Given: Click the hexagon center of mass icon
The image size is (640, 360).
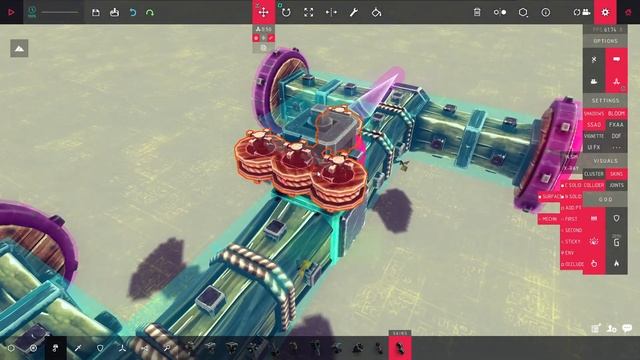Looking at the screenshot, I should click(523, 12).
